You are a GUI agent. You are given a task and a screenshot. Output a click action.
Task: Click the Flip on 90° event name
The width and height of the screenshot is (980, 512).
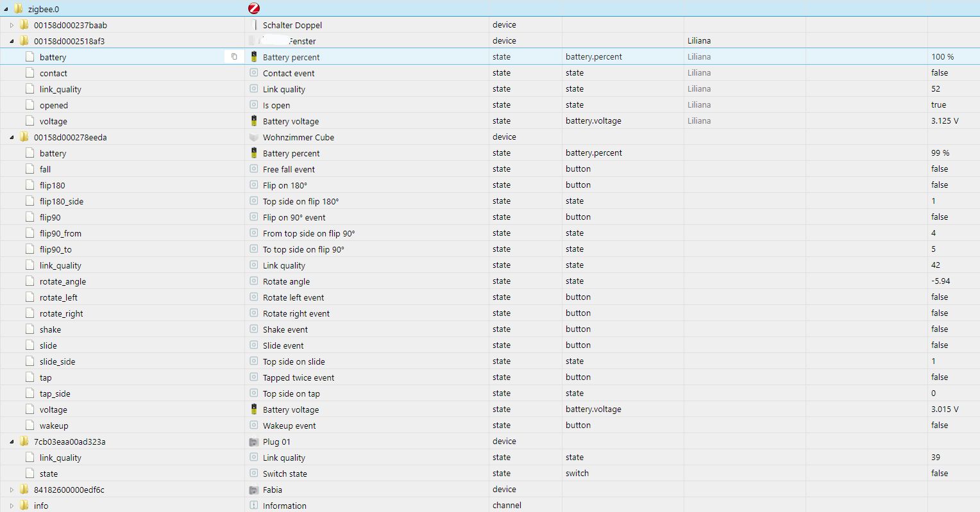pyautogui.click(x=294, y=217)
